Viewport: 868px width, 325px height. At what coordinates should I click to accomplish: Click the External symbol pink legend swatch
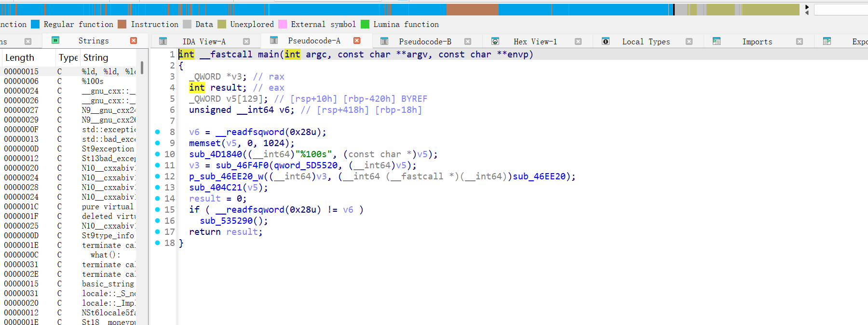[283, 24]
